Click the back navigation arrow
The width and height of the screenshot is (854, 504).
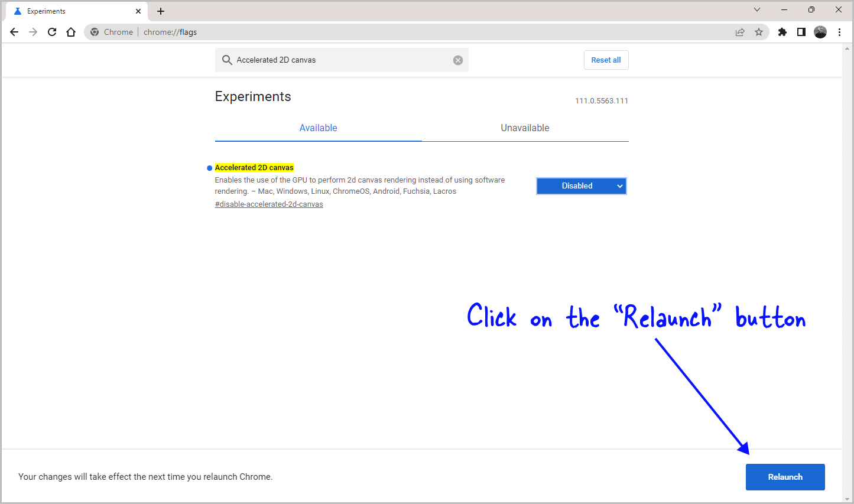[14, 32]
